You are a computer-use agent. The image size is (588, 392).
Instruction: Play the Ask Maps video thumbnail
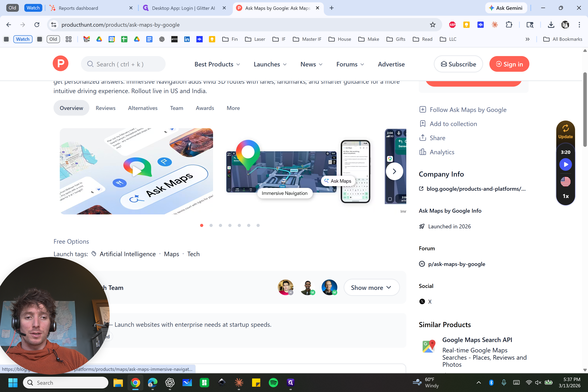click(x=136, y=171)
